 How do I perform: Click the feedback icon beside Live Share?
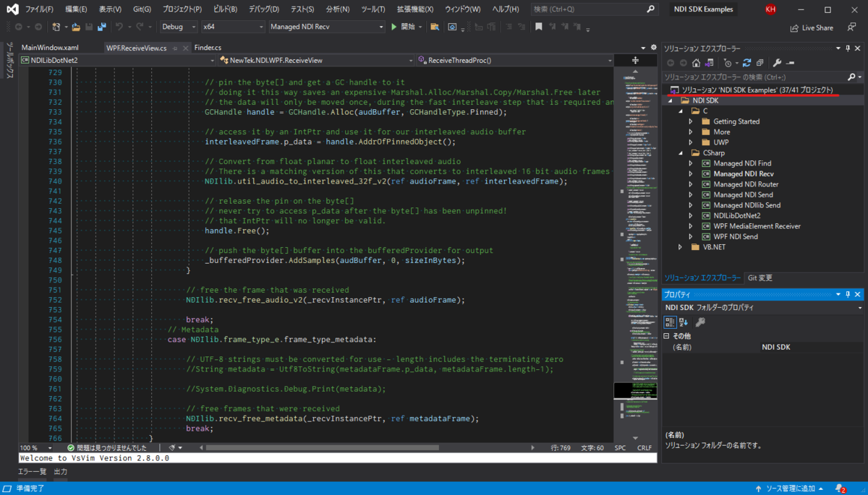pyautogui.click(x=851, y=27)
